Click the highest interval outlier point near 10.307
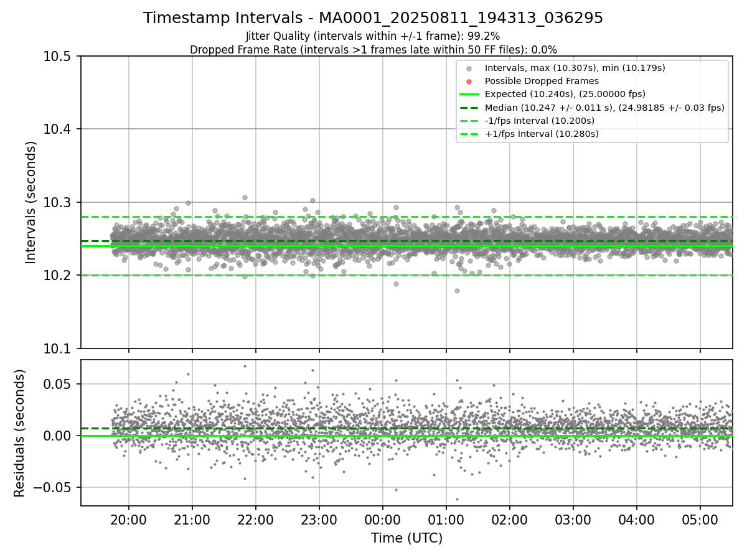 (245, 197)
